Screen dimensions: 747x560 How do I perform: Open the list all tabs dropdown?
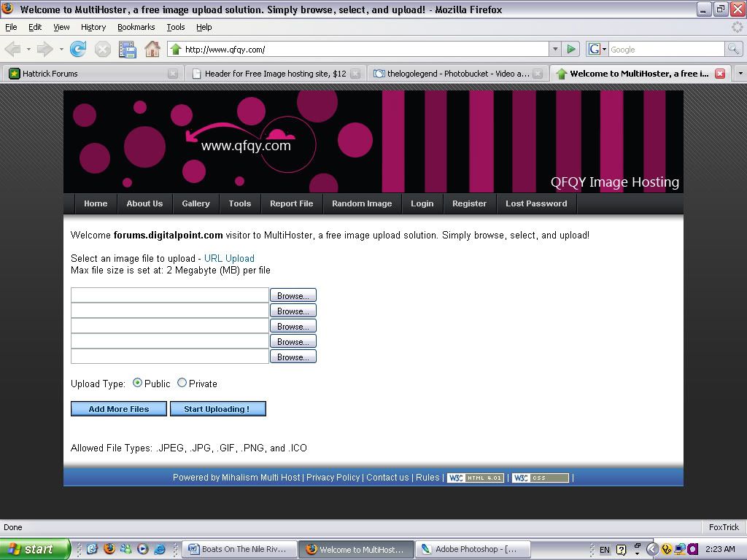740,74
